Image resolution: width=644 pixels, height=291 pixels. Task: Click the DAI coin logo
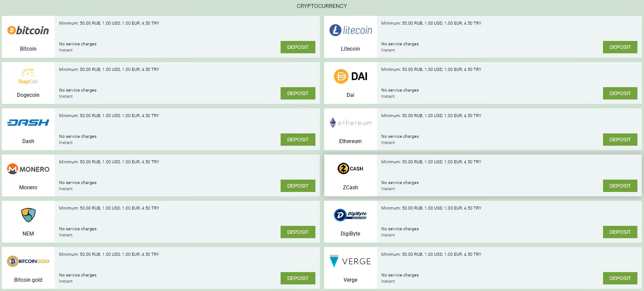coord(350,76)
